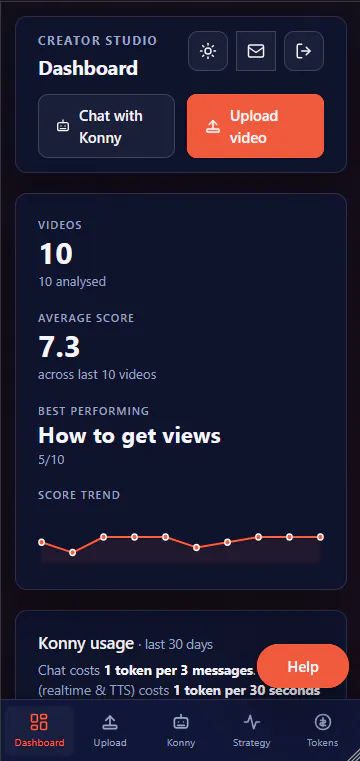
Task: Open Chat with Konny
Action: (106, 126)
